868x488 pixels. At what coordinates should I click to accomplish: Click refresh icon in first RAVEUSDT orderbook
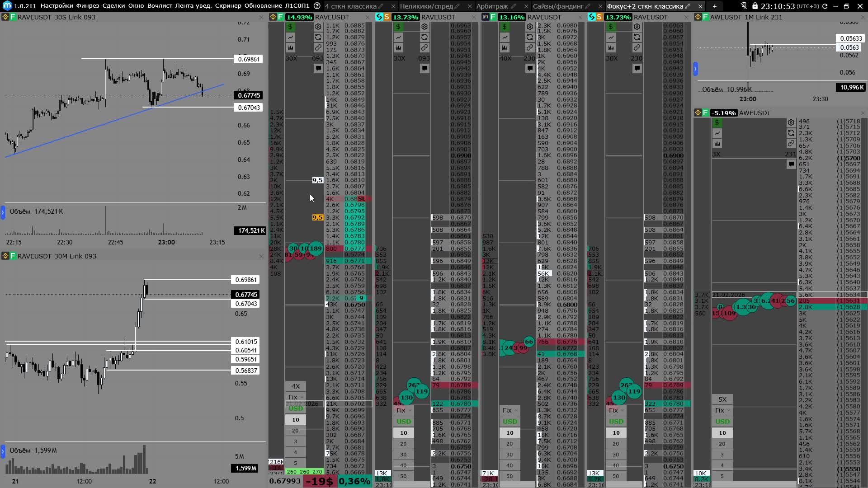pos(318,37)
